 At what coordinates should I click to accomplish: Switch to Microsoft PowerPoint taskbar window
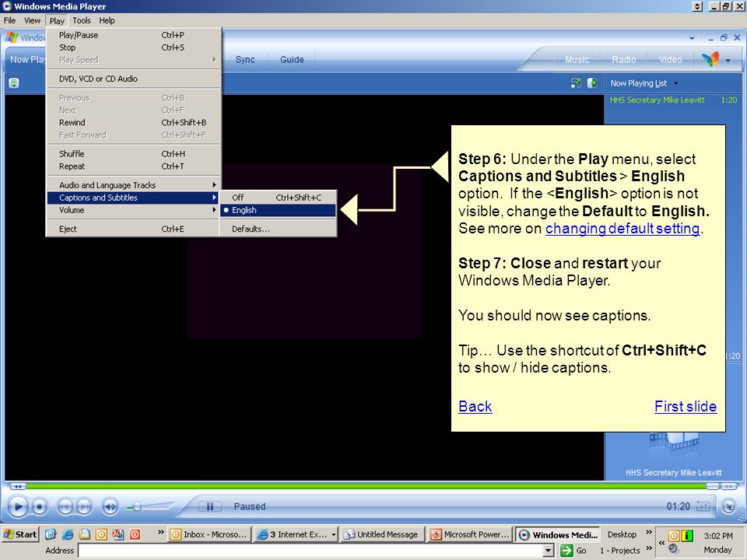[470, 535]
